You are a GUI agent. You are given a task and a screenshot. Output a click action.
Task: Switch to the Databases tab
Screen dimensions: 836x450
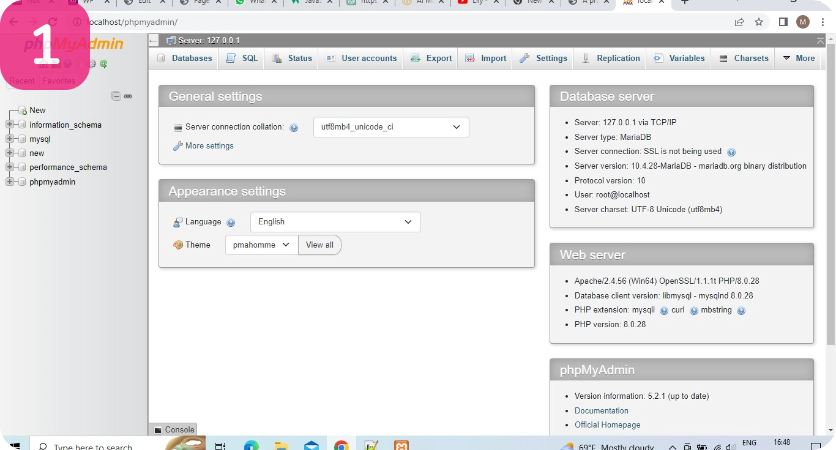[185, 58]
